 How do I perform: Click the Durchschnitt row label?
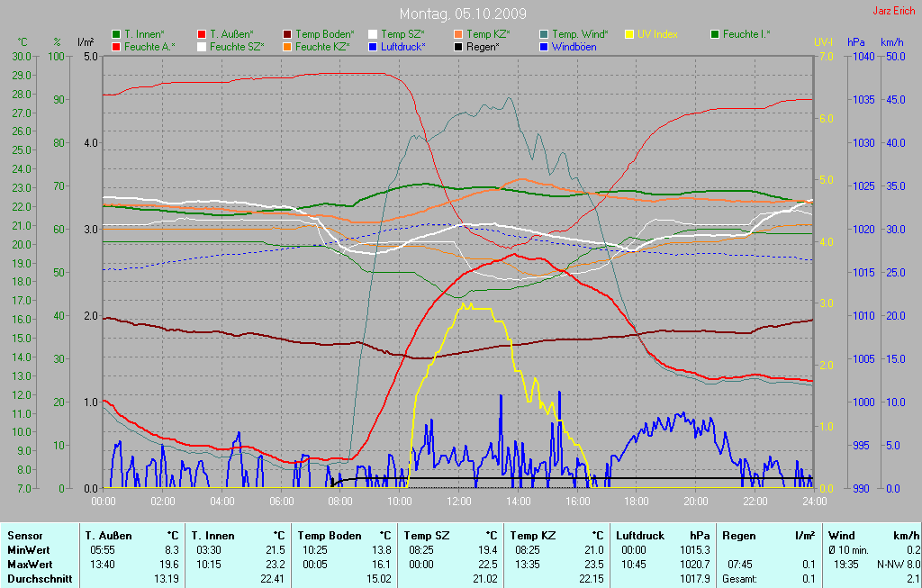[x=40, y=579]
